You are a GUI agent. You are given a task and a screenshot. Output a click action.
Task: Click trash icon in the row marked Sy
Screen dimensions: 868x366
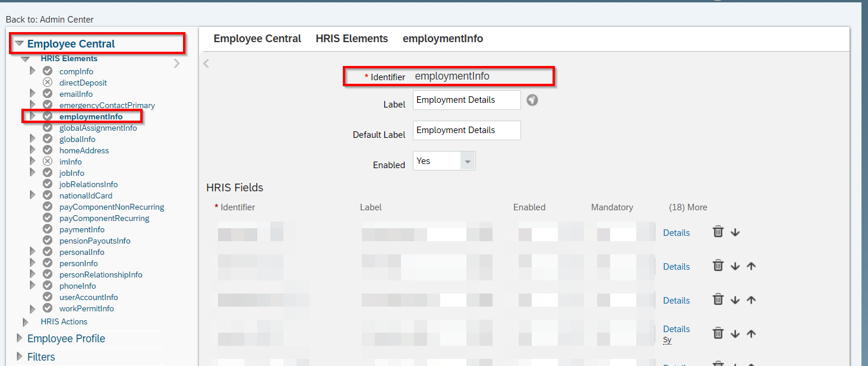click(718, 333)
